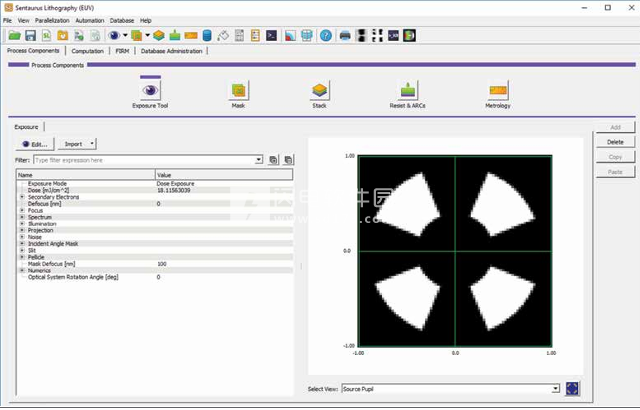The image size is (640, 410).
Task: Open the File menu
Action: click(x=7, y=20)
